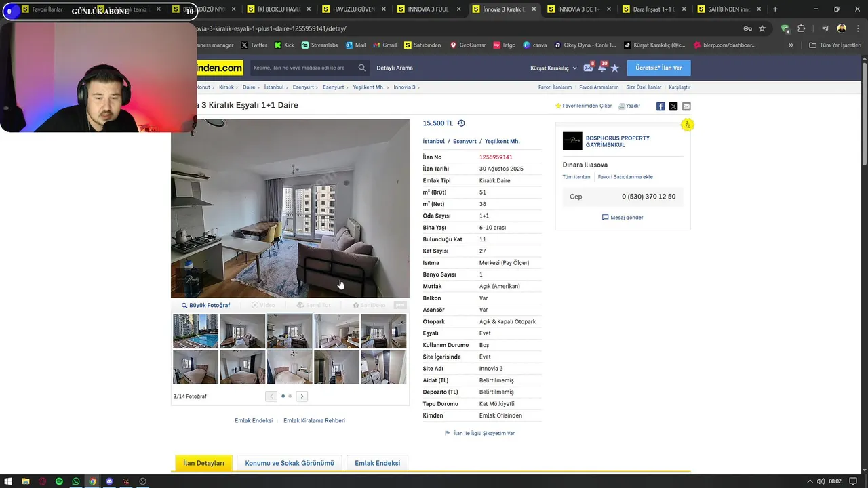868x488 pixels.
Task: Open the Emlak Kiralama Rehberi link
Action: point(314,421)
